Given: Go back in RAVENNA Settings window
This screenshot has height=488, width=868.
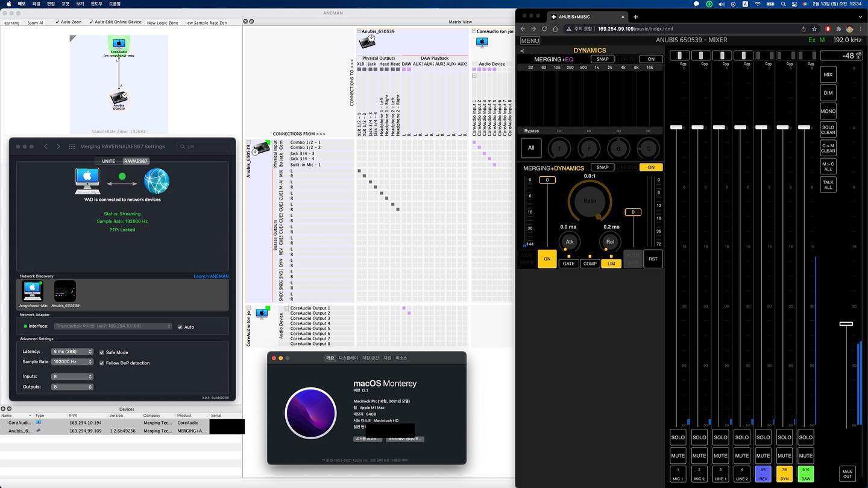Looking at the screenshot, I should pyautogui.click(x=45, y=147).
